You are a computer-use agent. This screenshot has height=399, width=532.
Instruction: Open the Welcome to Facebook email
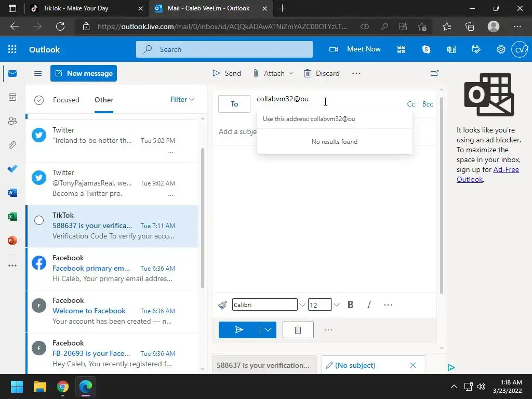[x=112, y=311]
